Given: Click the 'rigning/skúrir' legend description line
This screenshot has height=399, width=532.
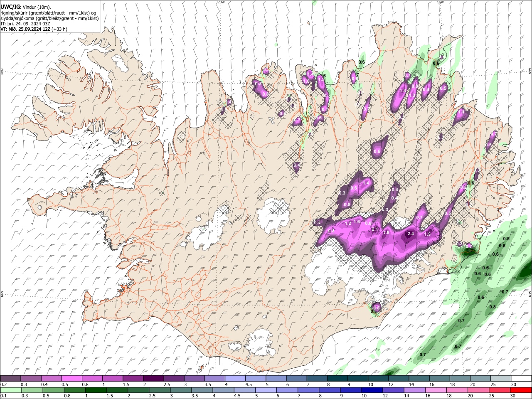Looking at the screenshot, I should point(49,12).
